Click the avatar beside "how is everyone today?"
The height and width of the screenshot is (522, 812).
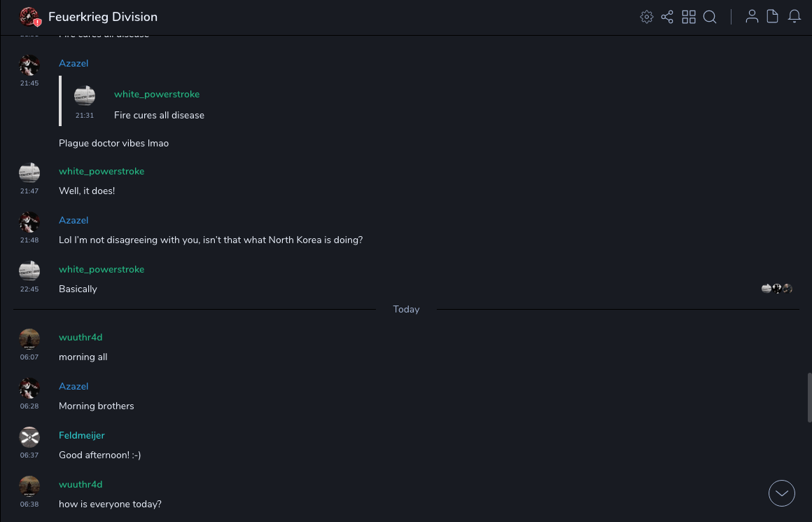tap(29, 486)
